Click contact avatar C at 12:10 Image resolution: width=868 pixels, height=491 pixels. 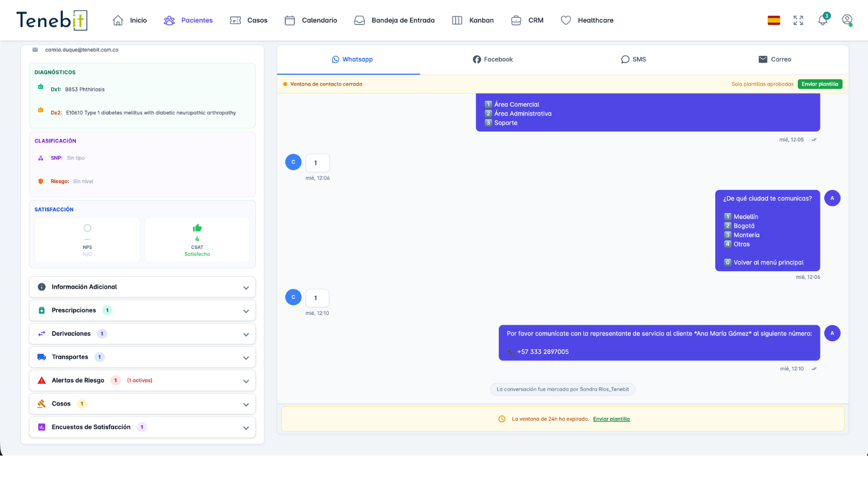(293, 297)
